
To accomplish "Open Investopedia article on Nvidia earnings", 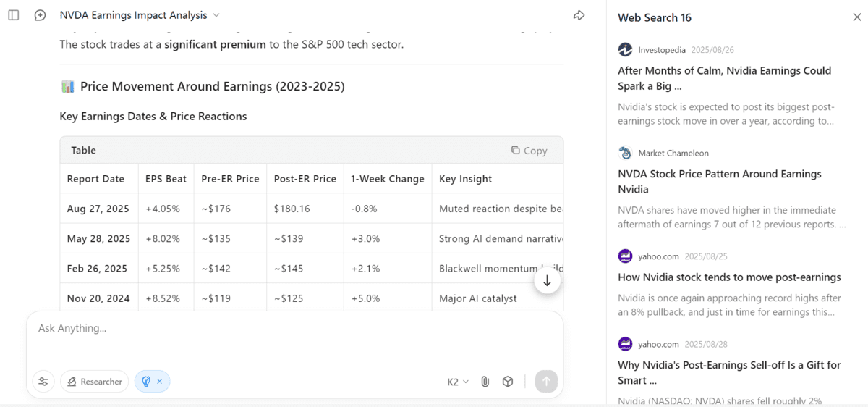I will click(x=724, y=78).
